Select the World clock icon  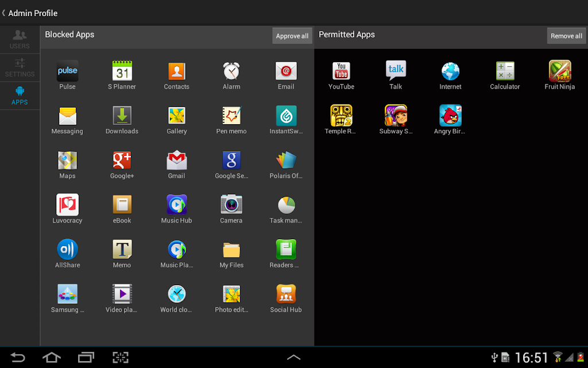(x=177, y=294)
